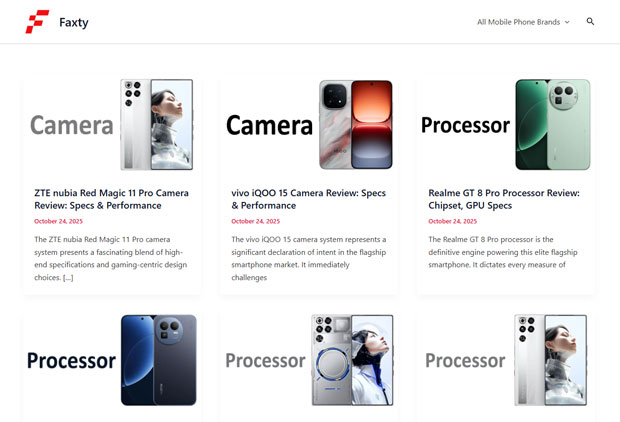Click the Realme GT 8 Pro excerpt text
620x422 pixels.
[503, 252]
